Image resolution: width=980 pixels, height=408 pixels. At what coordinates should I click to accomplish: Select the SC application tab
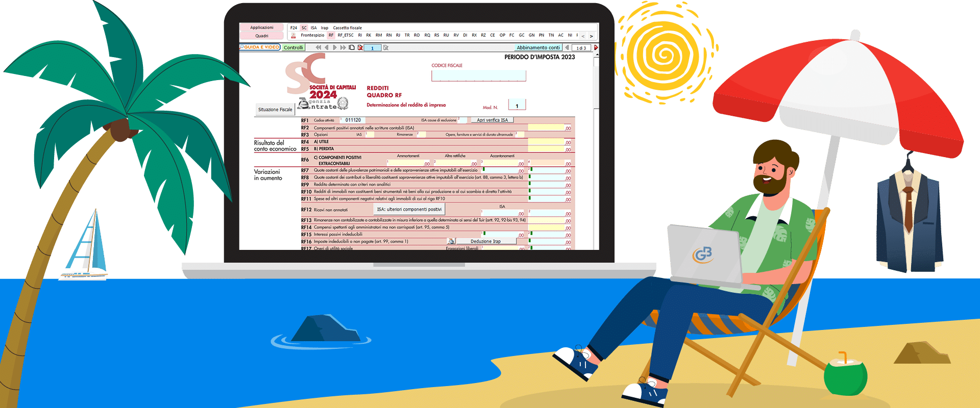click(304, 28)
